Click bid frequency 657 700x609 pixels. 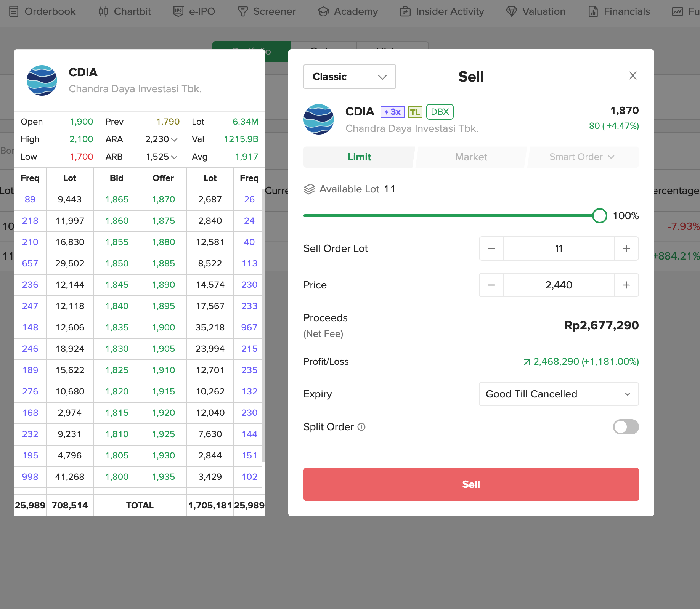30,263
